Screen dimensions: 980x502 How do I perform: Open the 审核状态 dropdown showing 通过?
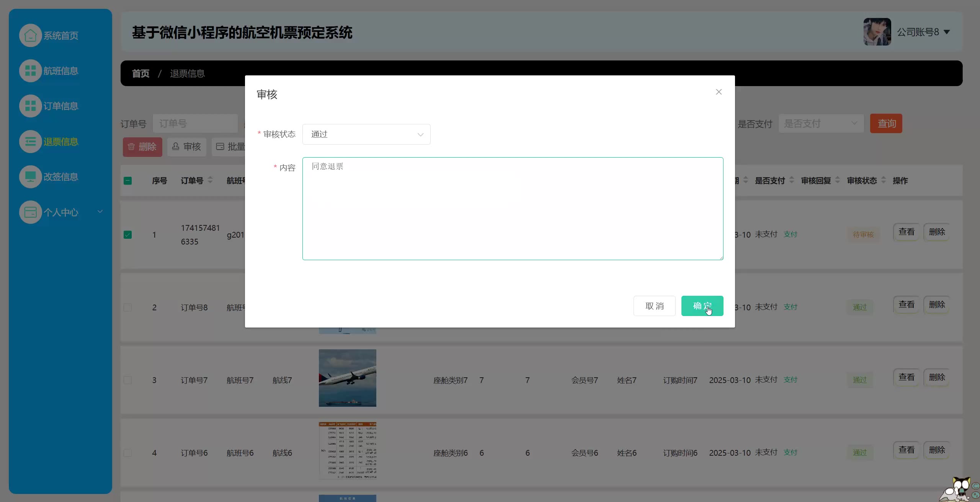366,134
